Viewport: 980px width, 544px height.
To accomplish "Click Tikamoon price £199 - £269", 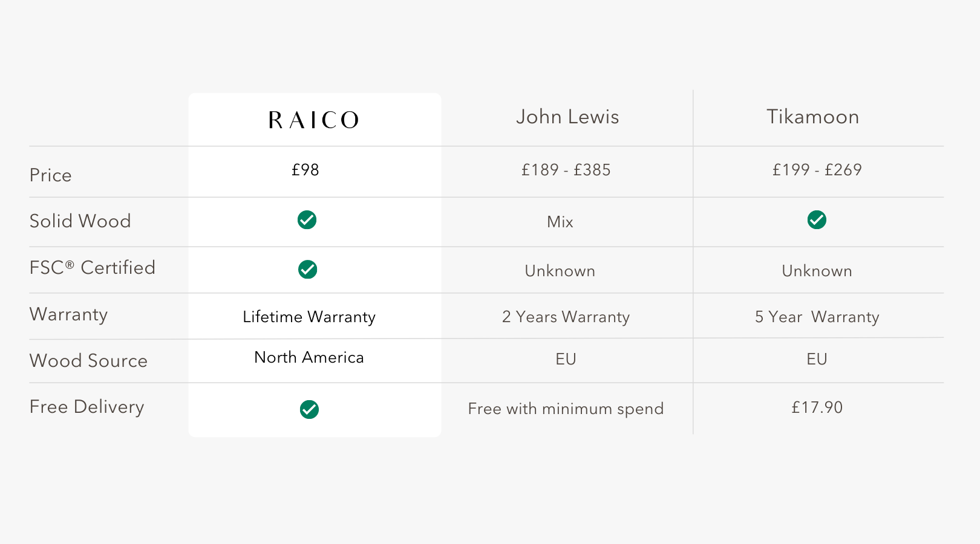I will [x=817, y=170].
